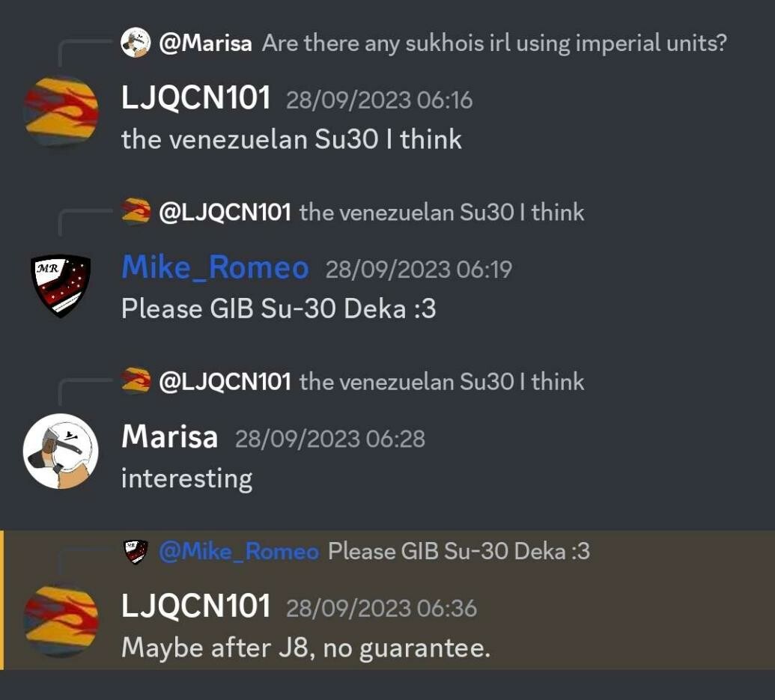Click small LJQCN101 avatar in Marisa's reply preview

[x=136, y=381]
